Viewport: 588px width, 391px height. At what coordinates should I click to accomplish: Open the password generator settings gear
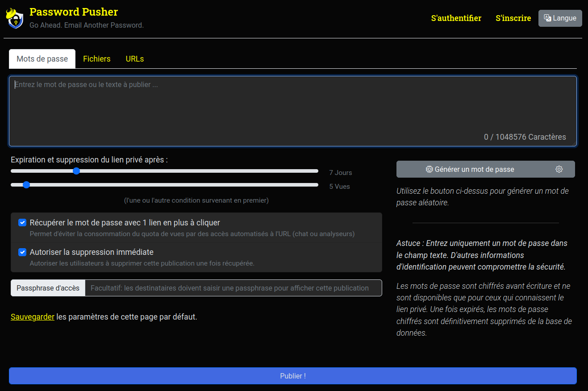[559, 169]
